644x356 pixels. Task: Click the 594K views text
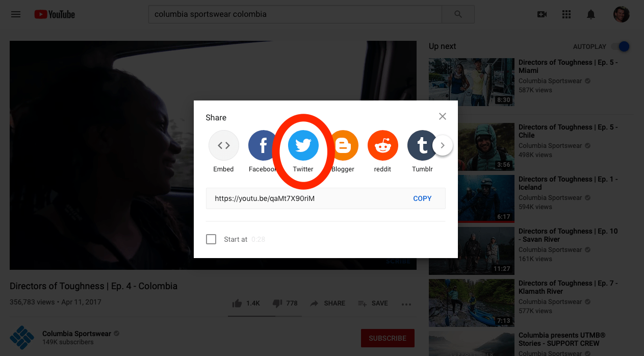pyautogui.click(x=535, y=207)
